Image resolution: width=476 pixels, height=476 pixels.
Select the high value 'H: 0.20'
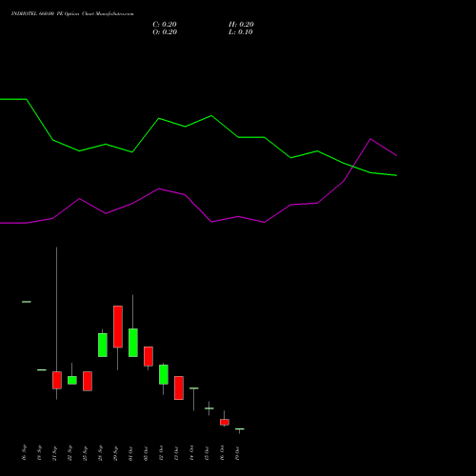(x=241, y=25)
